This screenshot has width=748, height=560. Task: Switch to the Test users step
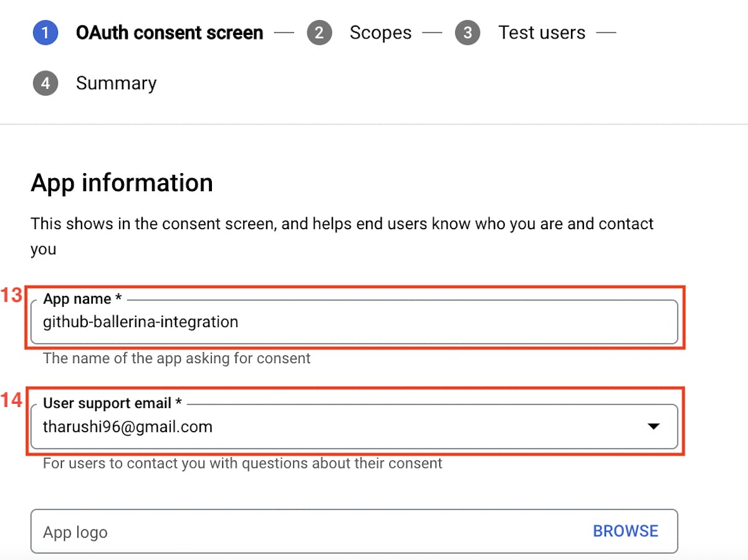[542, 32]
